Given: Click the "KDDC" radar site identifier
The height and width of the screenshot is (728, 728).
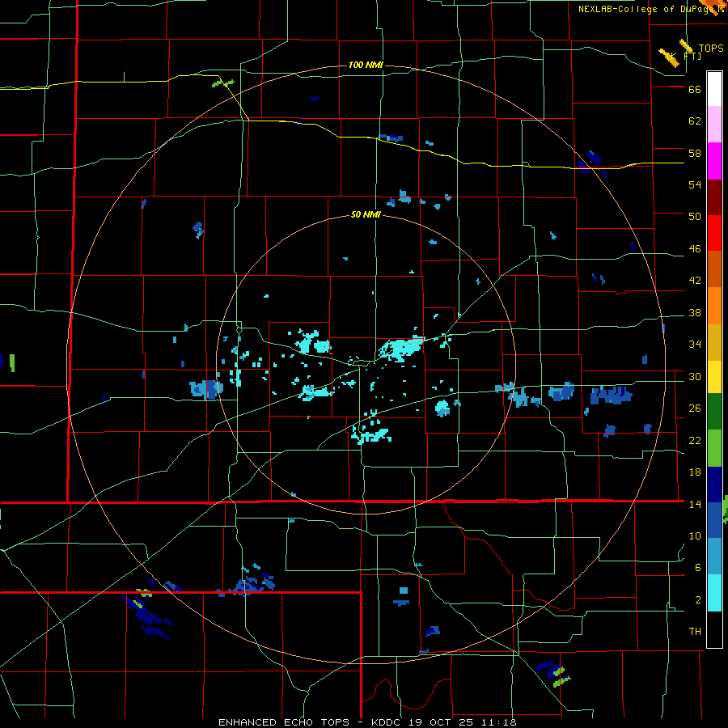Looking at the screenshot, I should 387,722.
